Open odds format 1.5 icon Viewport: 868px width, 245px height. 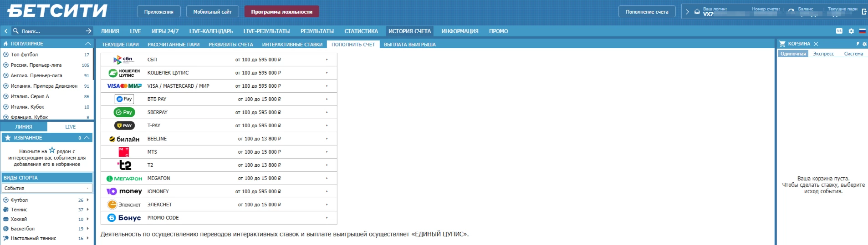tap(839, 31)
